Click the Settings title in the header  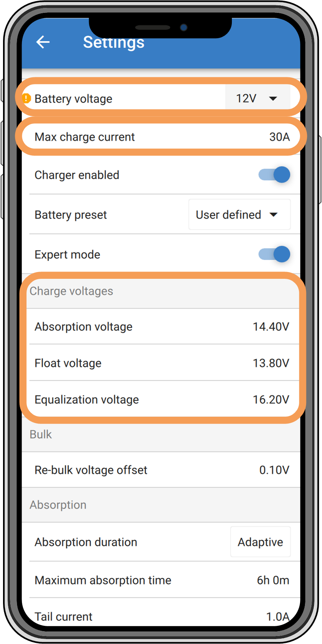coord(114,42)
